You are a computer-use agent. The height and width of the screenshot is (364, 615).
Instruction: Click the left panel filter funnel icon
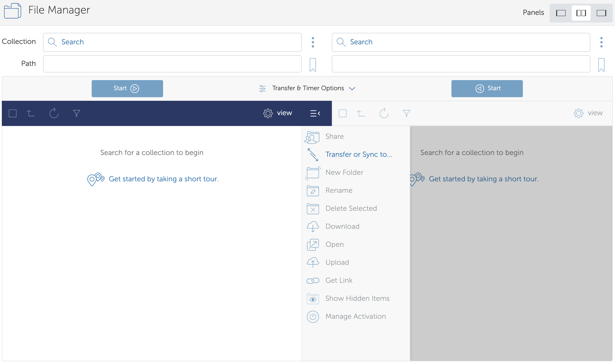[x=76, y=113]
